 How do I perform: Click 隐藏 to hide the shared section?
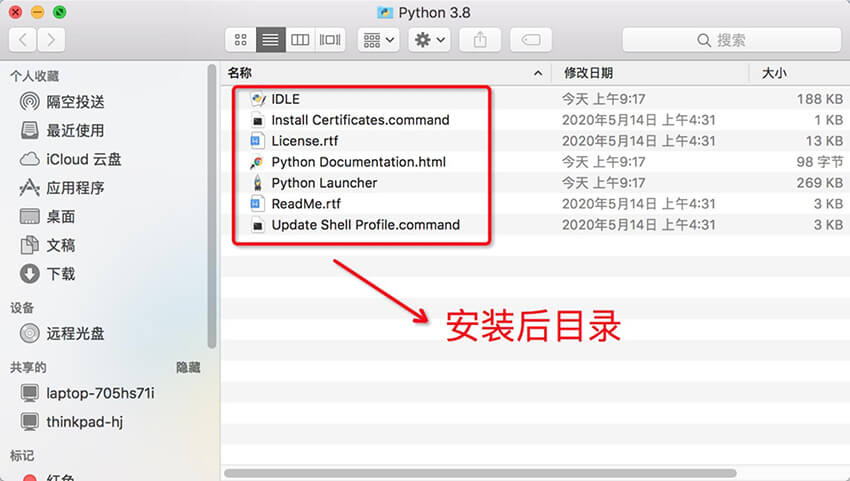tap(188, 367)
